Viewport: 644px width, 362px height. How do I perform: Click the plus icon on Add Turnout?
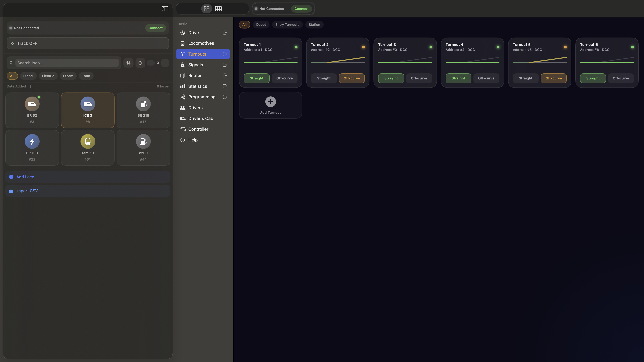(x=270, y=102)
